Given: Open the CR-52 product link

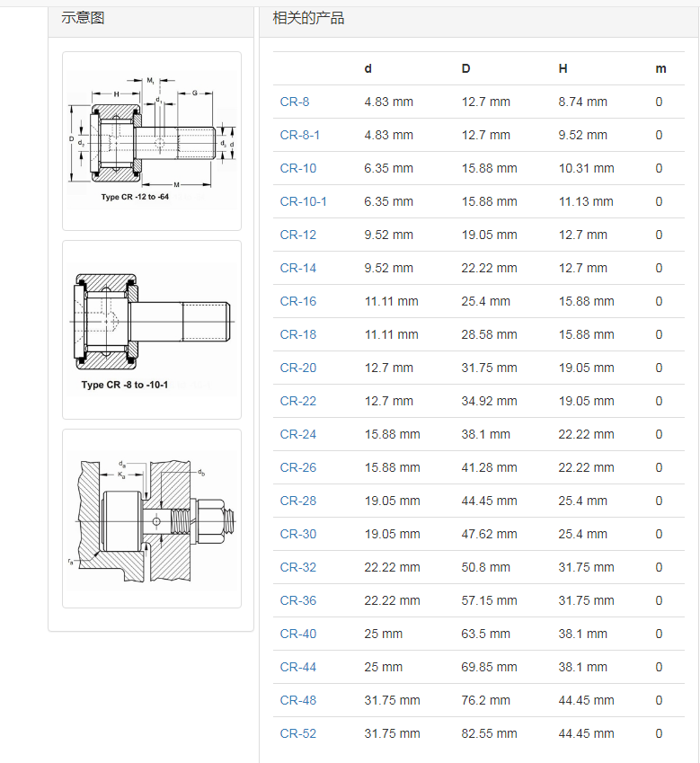Looking at the screenshot, I should pyautogui.click(x=297, y=734).
